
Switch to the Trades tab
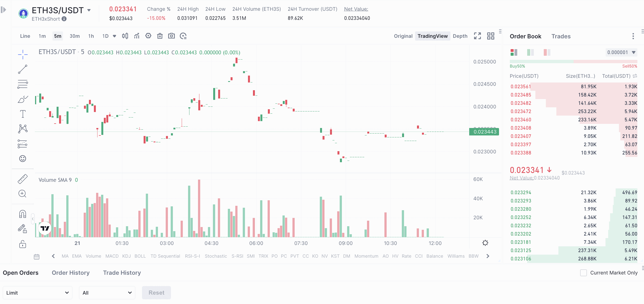coord(561,36)
